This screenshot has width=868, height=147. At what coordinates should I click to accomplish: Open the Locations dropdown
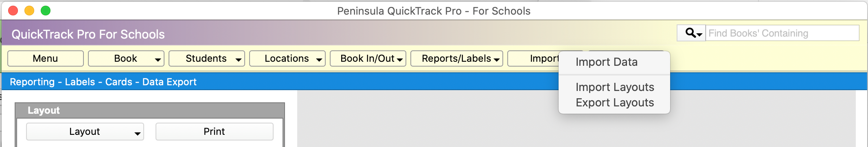[x=287, y=58]
